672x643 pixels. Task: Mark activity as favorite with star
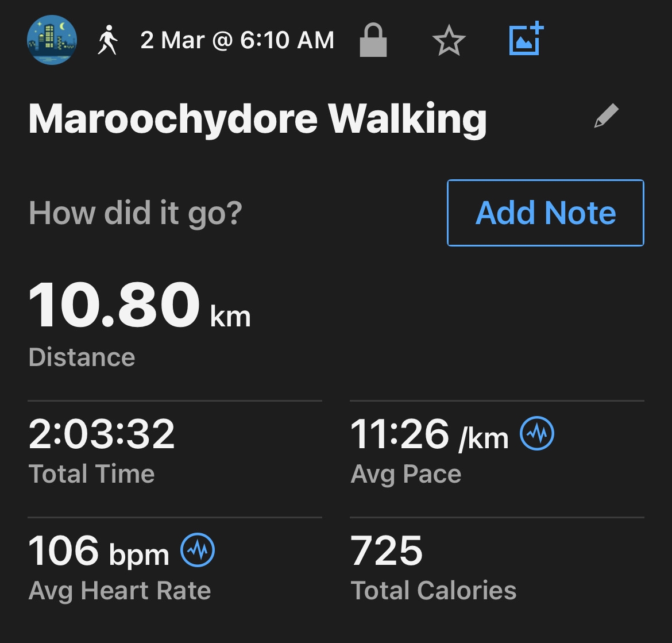coord(449,40)
